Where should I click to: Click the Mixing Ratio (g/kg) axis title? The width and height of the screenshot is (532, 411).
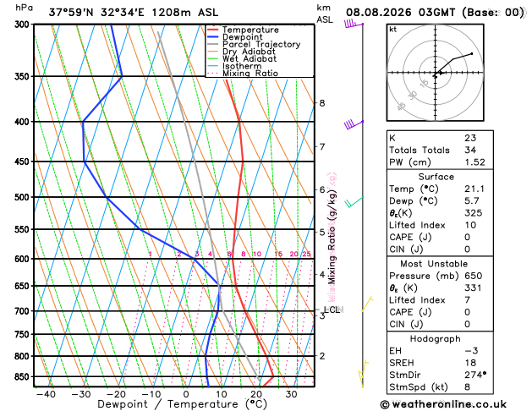[332, 237]
